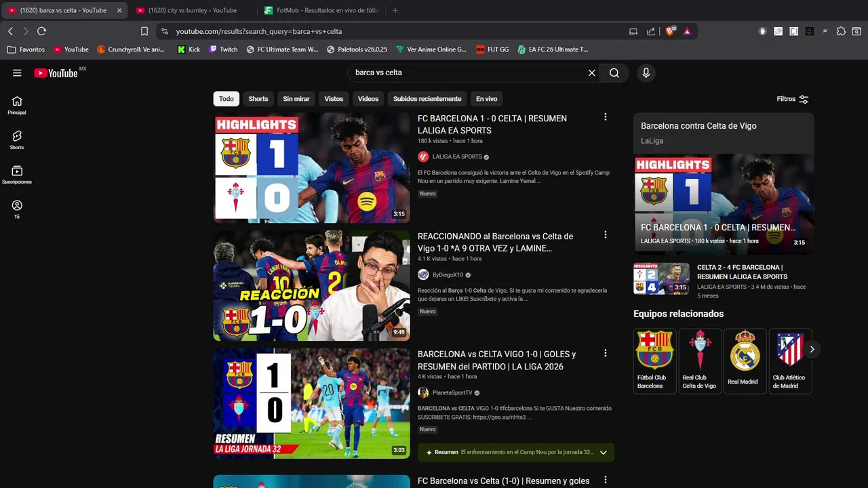Share this page via share icon
The width and height of the screenshot is (868, 488).
pyautogui.click(x=651, y=31)
